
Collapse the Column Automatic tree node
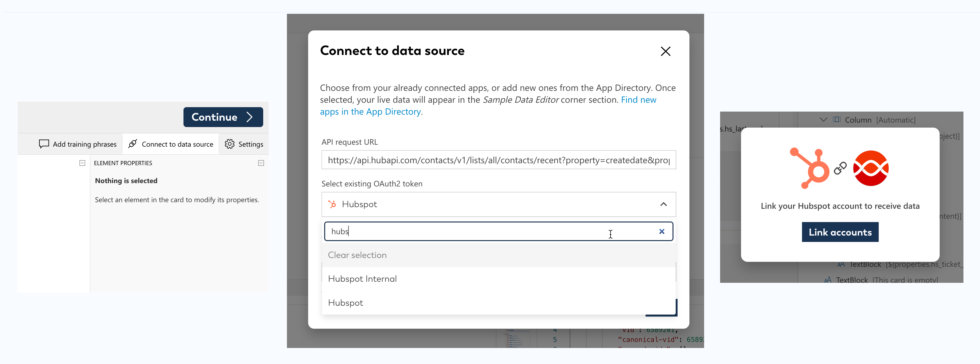click(823, 120)
